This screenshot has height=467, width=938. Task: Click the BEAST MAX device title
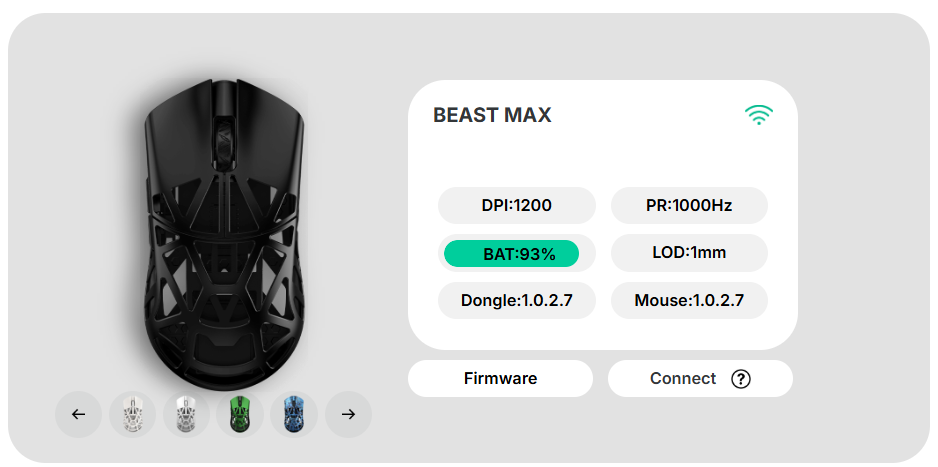(x=492, y=116)
